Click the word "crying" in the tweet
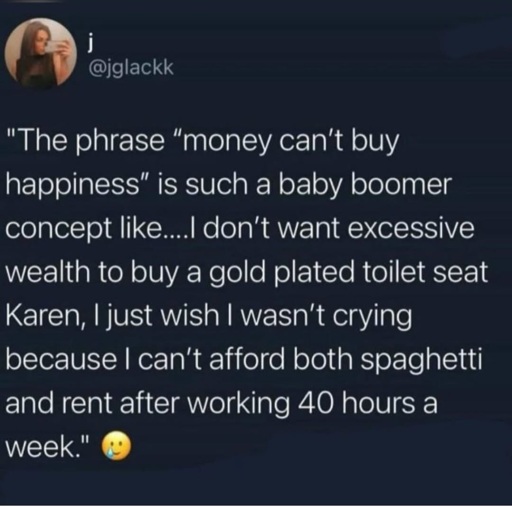The width and height of the screenshot is (512, 509). 372,318
